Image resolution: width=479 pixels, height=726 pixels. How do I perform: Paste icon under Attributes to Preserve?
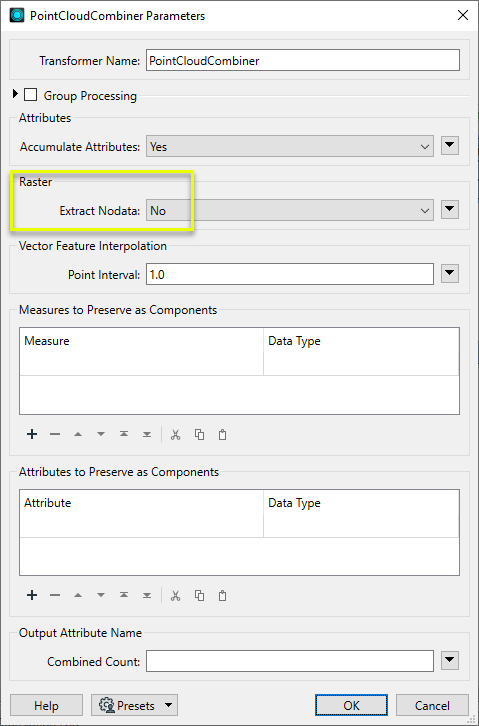[223, 595]
